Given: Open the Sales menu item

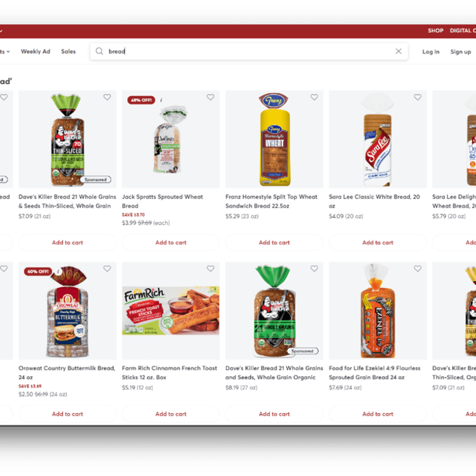Looking at the screenshot, I should tap(68, 51).
